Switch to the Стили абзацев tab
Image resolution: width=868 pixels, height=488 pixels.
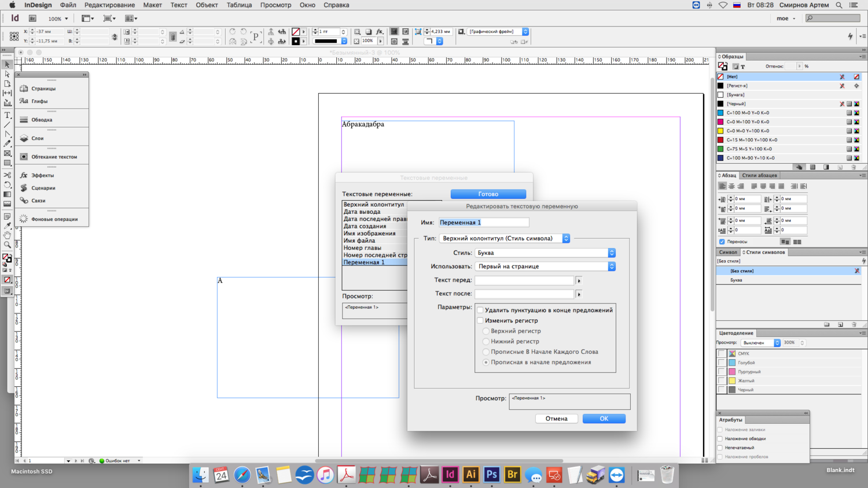(x=759, y=175)
